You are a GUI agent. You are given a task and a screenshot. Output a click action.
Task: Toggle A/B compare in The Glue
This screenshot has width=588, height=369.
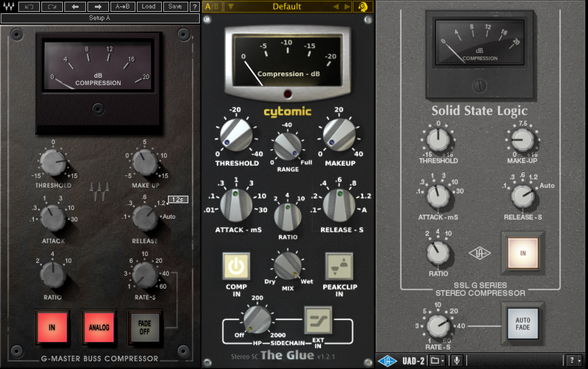[212, 6]
